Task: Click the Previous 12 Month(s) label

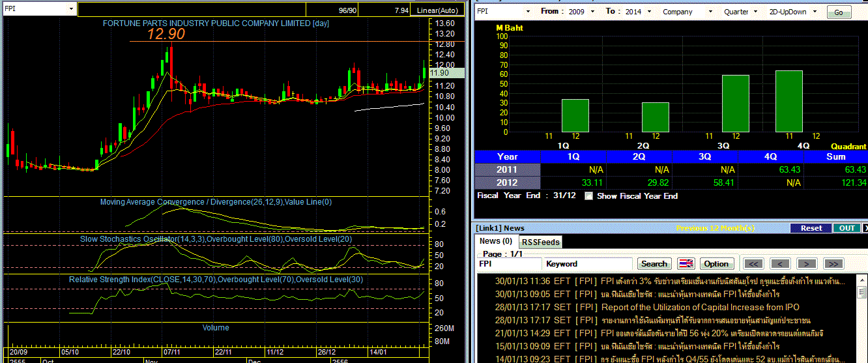Action: click(x=716, y=228)
